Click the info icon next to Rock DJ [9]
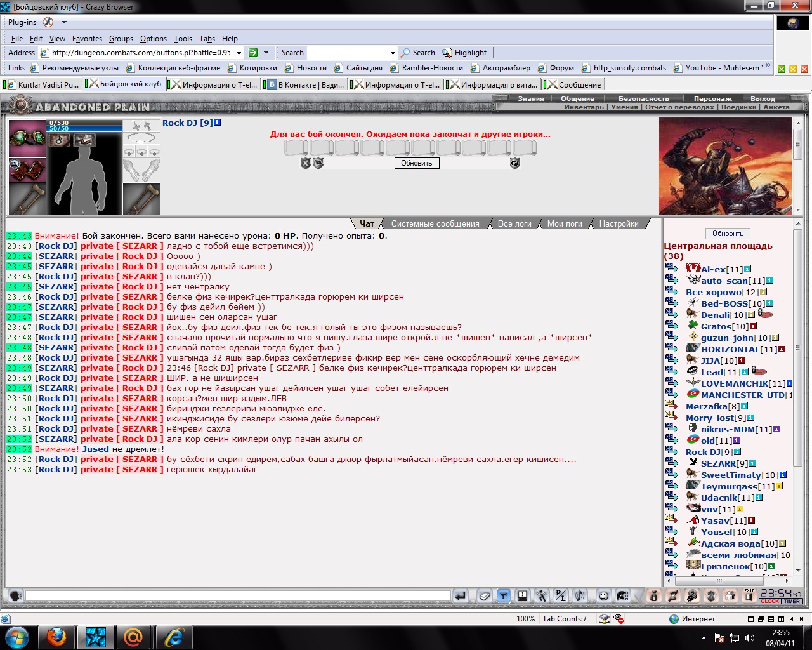The height and width of the screenshot is (650, 812). tap(218, 123)
